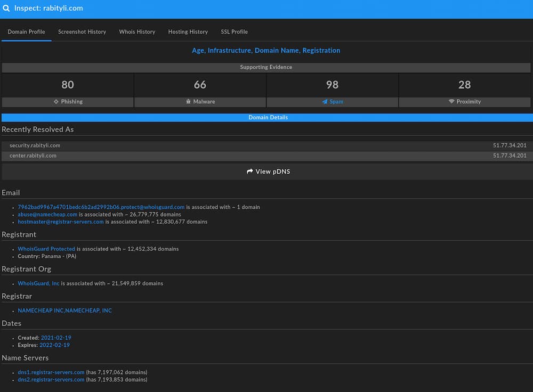Select the center.rabityli.com row
Viewport: 533px width, 392px height.
(x=266, y=156)
